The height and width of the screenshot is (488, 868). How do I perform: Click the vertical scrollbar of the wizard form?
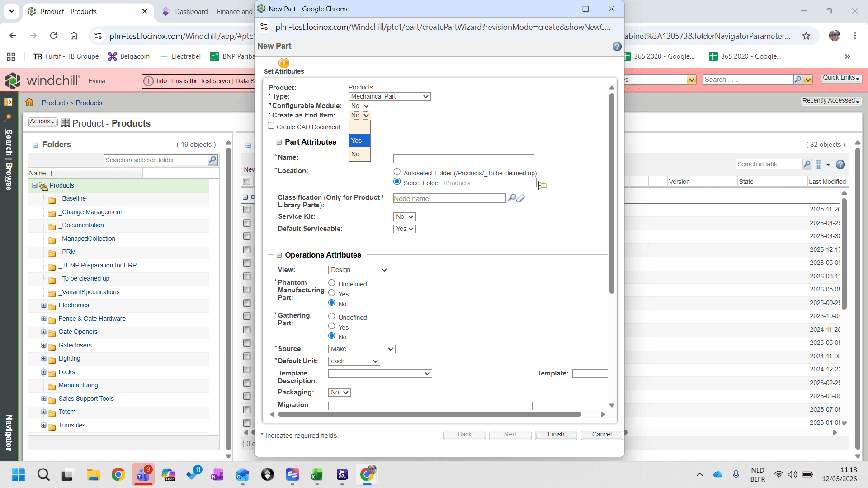[x=612, y=193]
